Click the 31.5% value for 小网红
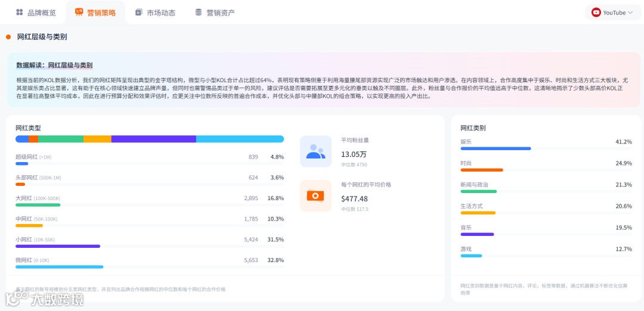 tap(277, 240)
